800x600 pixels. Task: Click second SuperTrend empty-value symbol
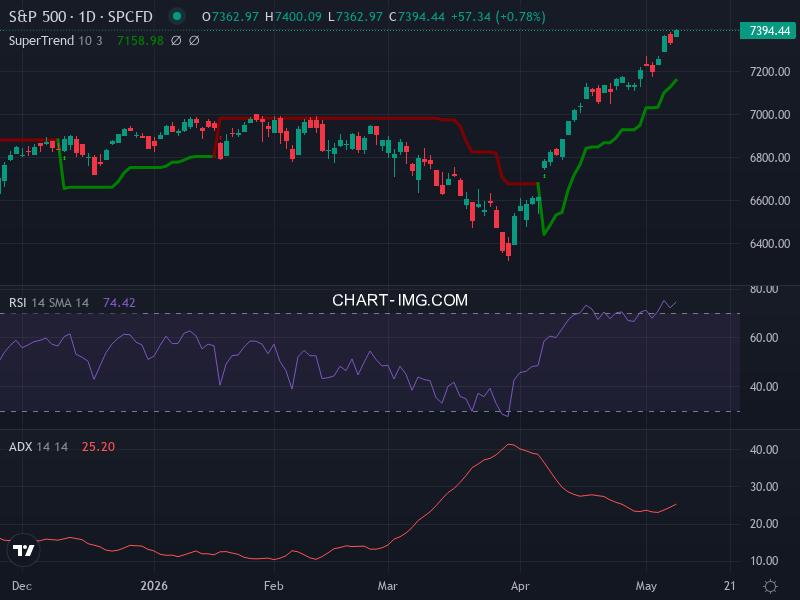194,41
